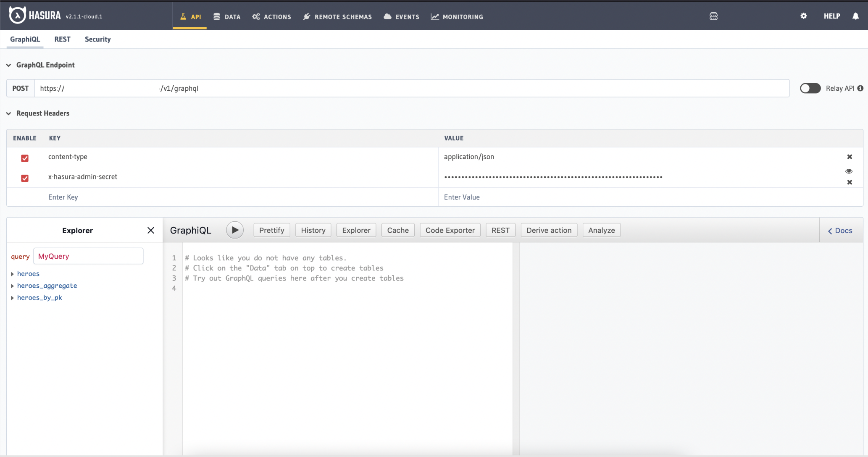Delete the x-hasura-admin-secret header
The width and height of the screenshot is (868, 457).
849,182
